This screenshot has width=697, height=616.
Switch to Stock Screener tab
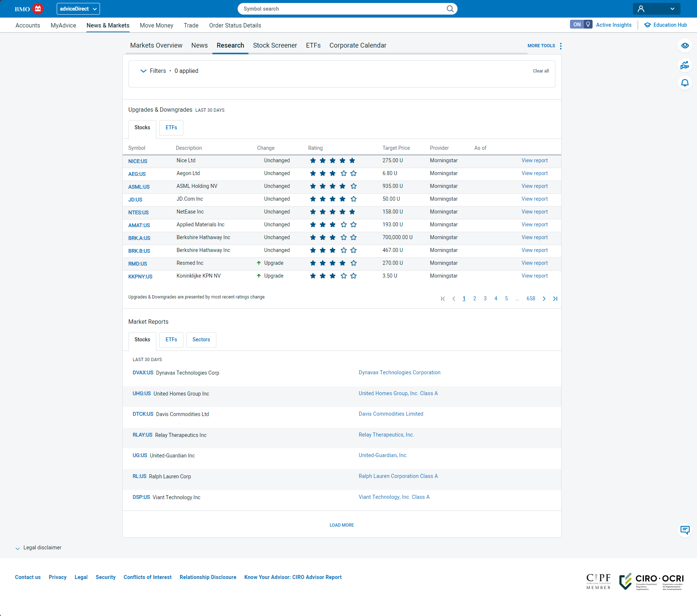tap(275, 45)
